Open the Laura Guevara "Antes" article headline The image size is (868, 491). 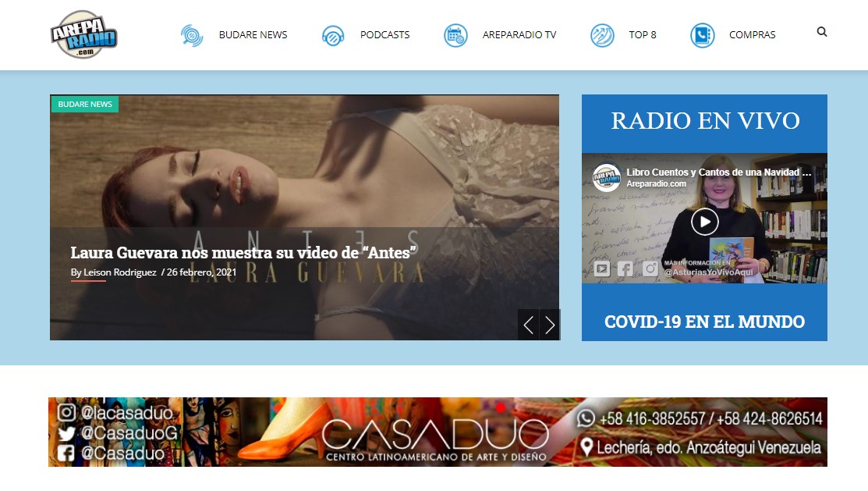pos(243,253)
